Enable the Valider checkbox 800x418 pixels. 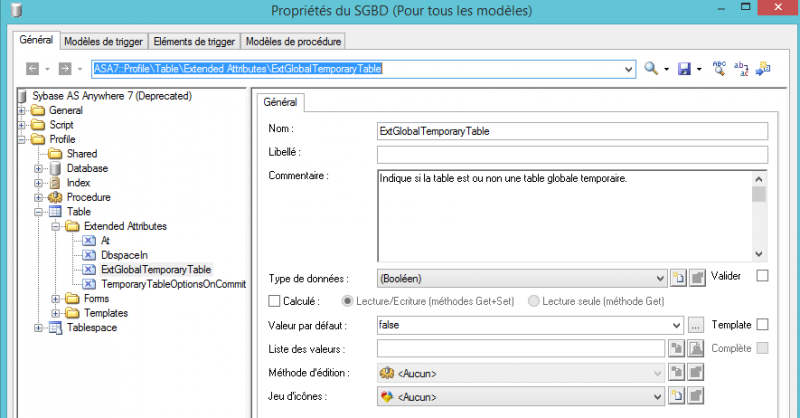[762, 276]
